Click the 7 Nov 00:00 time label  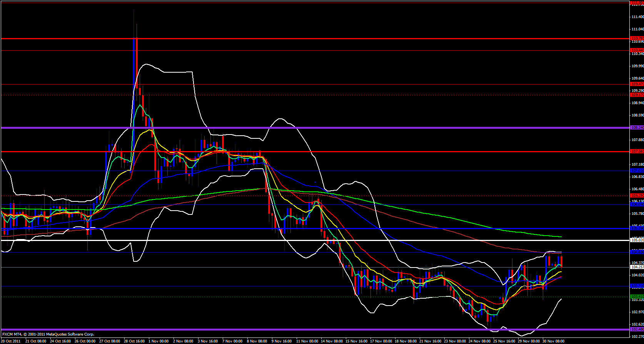pos(232,341)
